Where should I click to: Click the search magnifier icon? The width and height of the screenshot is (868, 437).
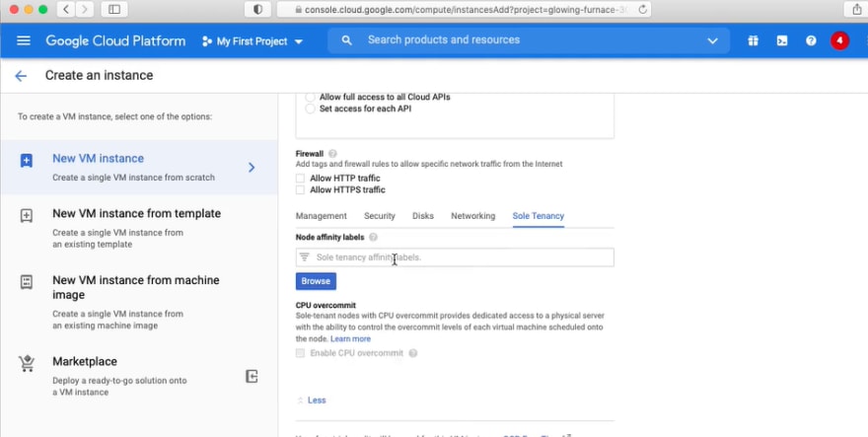(346, 40)
